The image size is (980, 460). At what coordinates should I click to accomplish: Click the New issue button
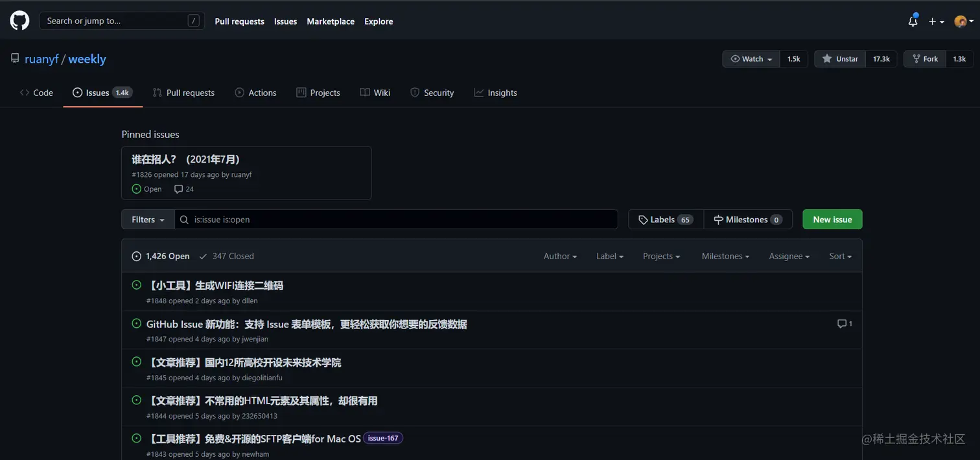coord(832,220)
